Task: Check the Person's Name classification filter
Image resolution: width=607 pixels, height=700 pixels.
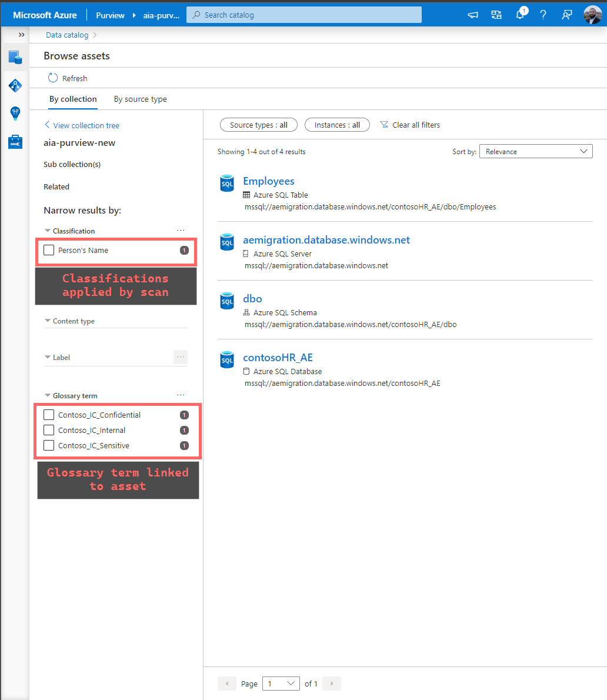Action: (49, 250)
